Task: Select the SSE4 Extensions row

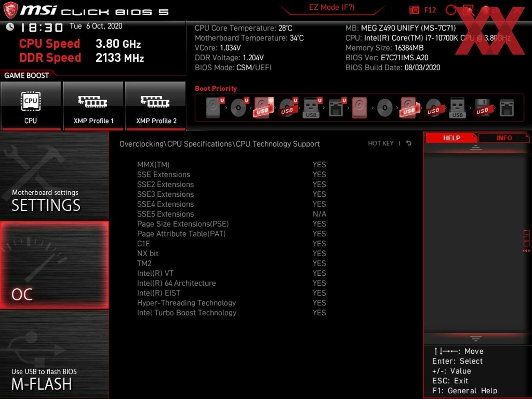Action: pyautogui.click(x=232, y=204)
